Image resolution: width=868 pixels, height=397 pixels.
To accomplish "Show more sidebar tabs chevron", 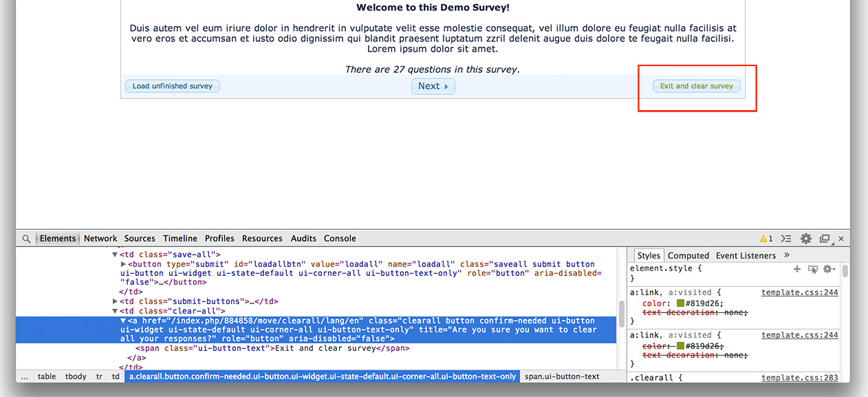I will (787, 255).
